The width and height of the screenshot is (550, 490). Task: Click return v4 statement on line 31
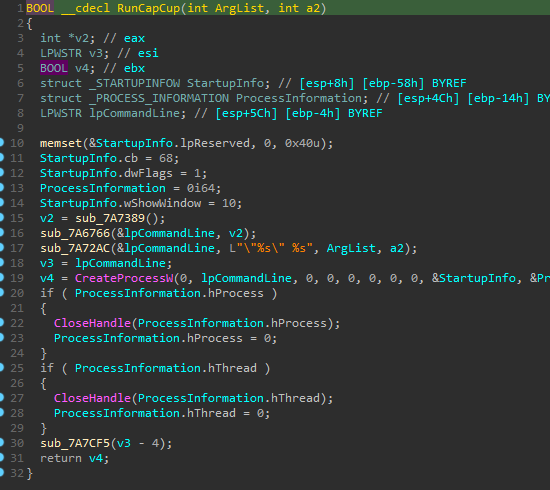(x=74, y=458)
